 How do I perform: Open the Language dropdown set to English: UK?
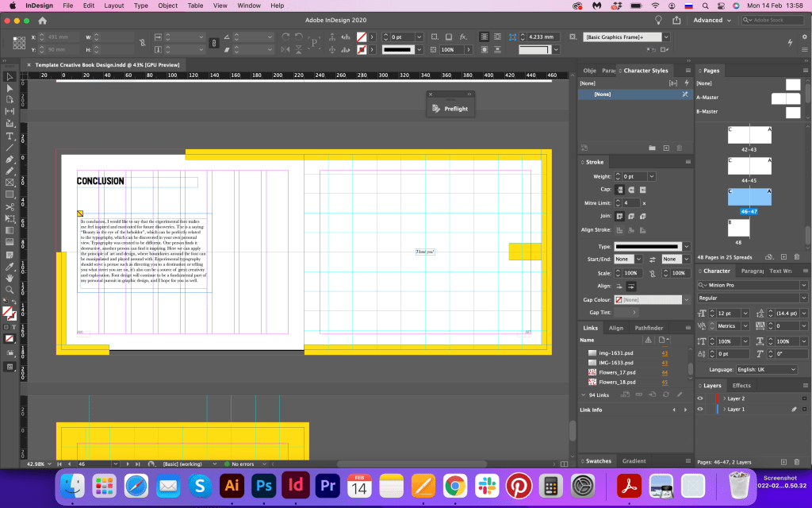[x=766, y=369]
